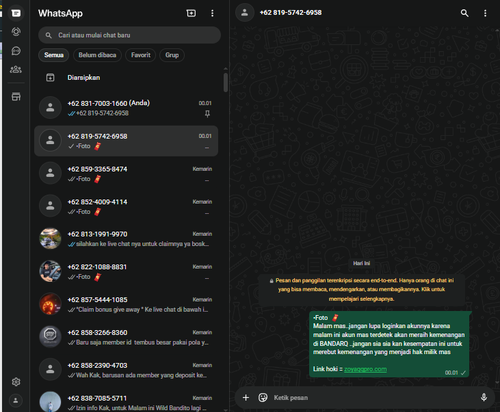
Task: Open the profile avatar in the sidebar
Action: [16, 400]
